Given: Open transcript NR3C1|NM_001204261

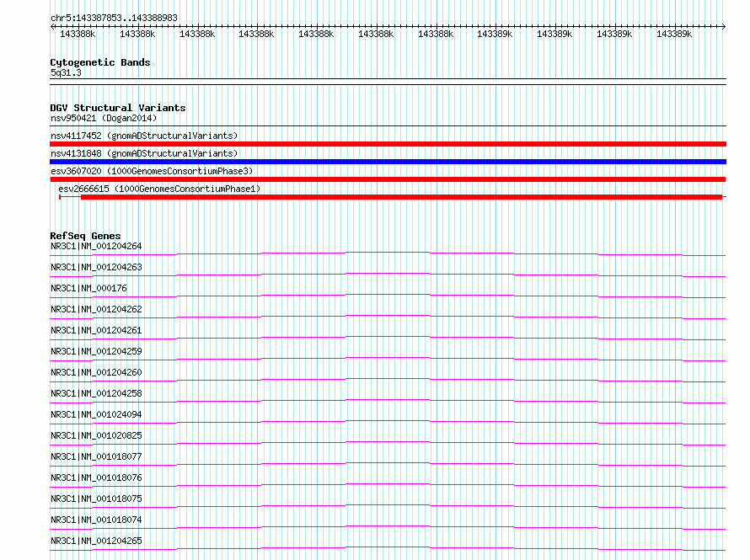Looking at the screenshot, I should 96,330.
